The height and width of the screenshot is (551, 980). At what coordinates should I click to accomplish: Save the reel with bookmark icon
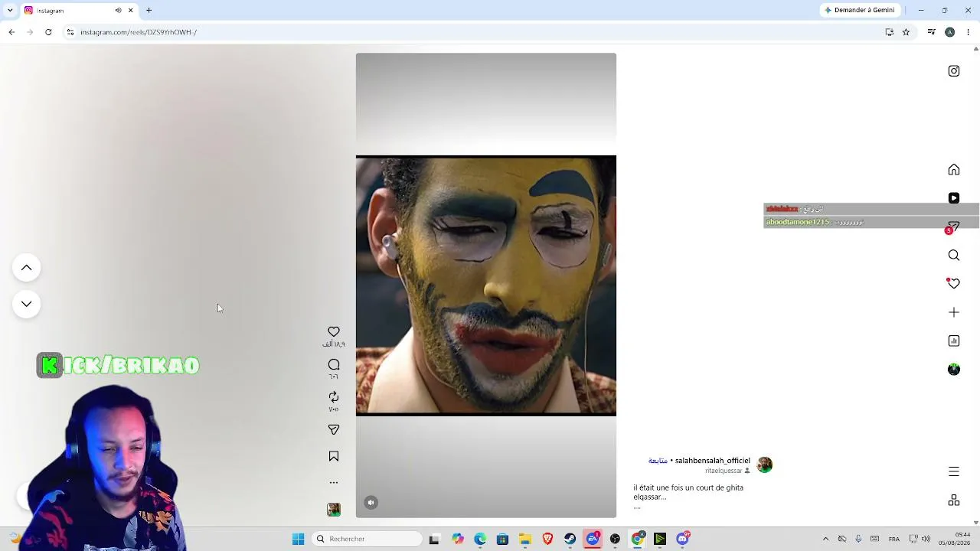(334, 456)
